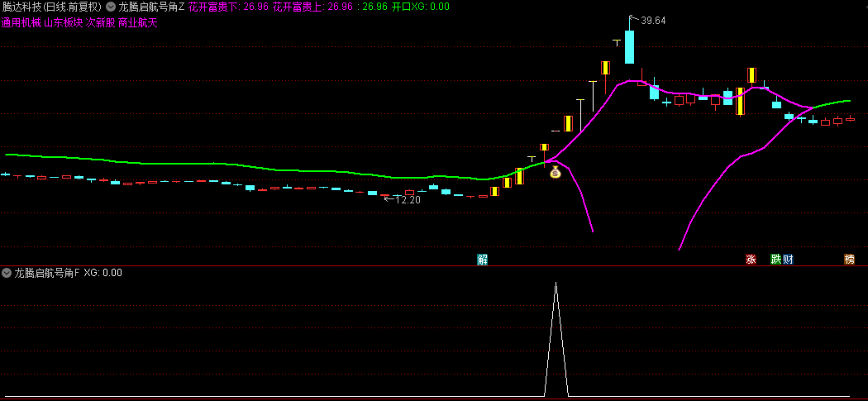868x401 pixels.
Task: Click the 解 event marker icon
Action: 483,260
